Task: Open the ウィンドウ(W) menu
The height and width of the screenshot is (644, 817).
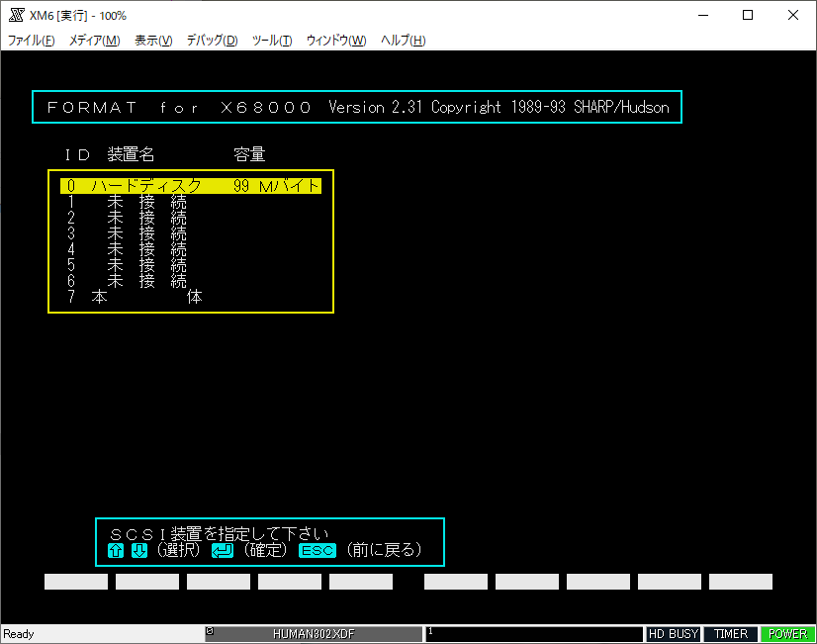Action: pos(336,41)
